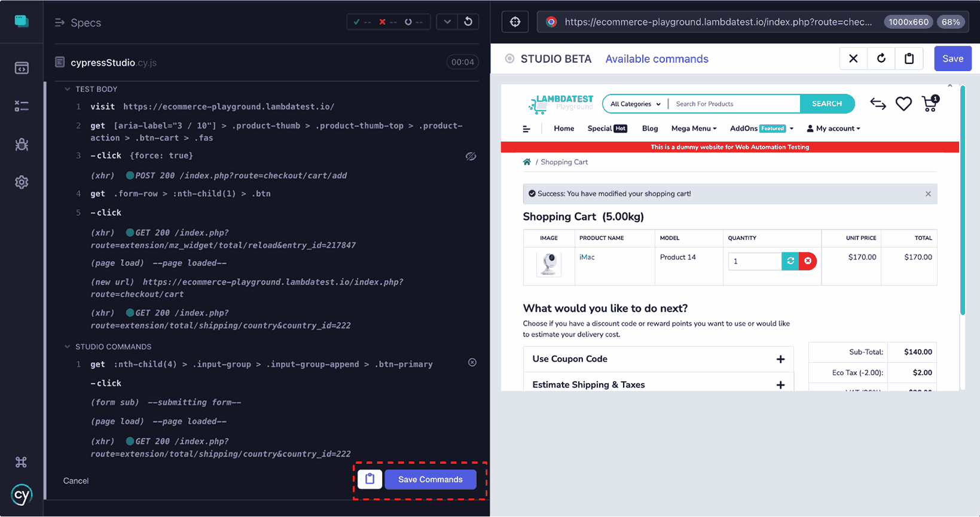Viewport: 980px width, 517px height.
Task: Click the Save Commands button
Action: point(430,479)
